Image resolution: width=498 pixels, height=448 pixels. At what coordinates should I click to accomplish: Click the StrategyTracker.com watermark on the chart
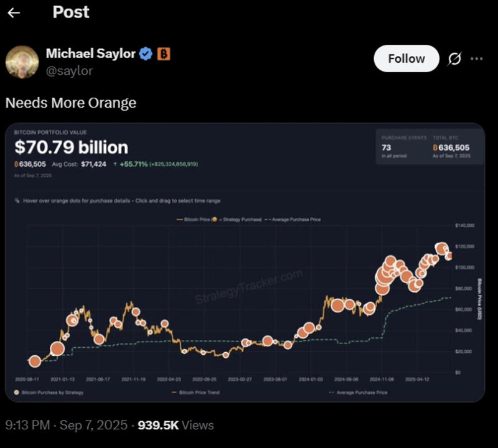[x=249, y=287]
